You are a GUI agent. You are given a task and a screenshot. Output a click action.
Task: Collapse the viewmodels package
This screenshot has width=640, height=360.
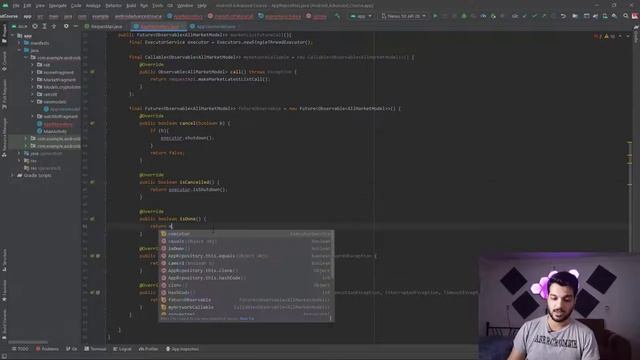tap(33, 102)
